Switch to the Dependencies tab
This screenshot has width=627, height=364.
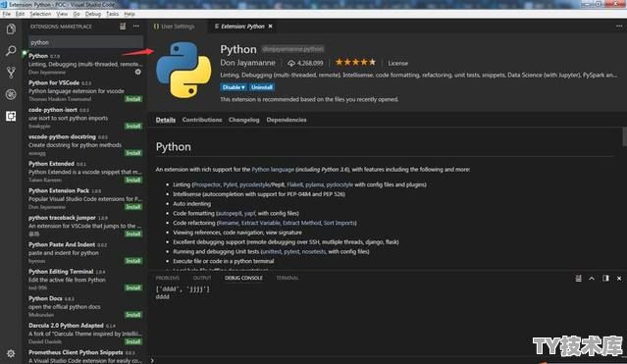(287, 120)
